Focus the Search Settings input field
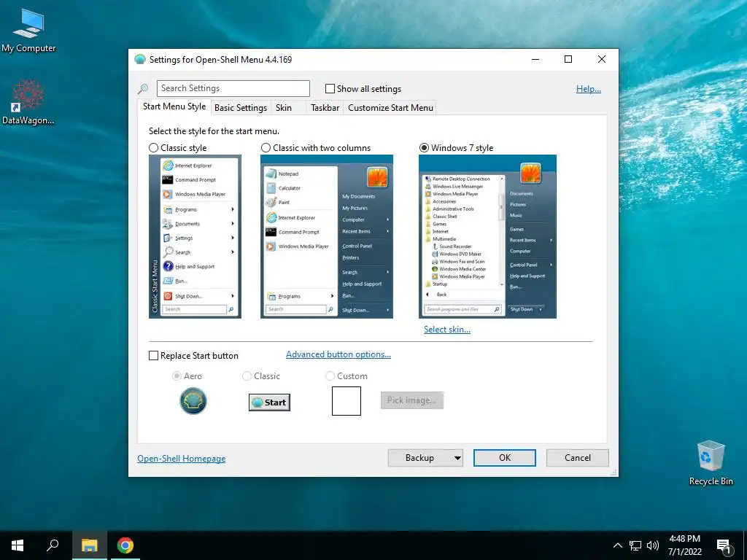This screenshot has height=560, width=747. pos(233,88)
